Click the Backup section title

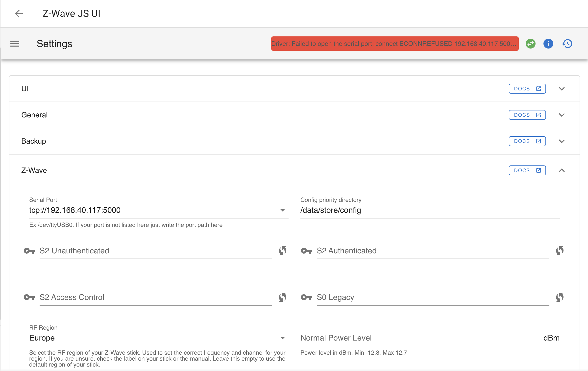click(34, 141)
